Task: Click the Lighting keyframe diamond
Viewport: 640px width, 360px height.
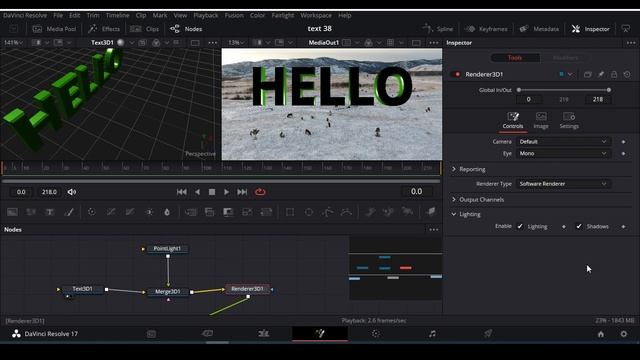Action: tap(564, 227)
